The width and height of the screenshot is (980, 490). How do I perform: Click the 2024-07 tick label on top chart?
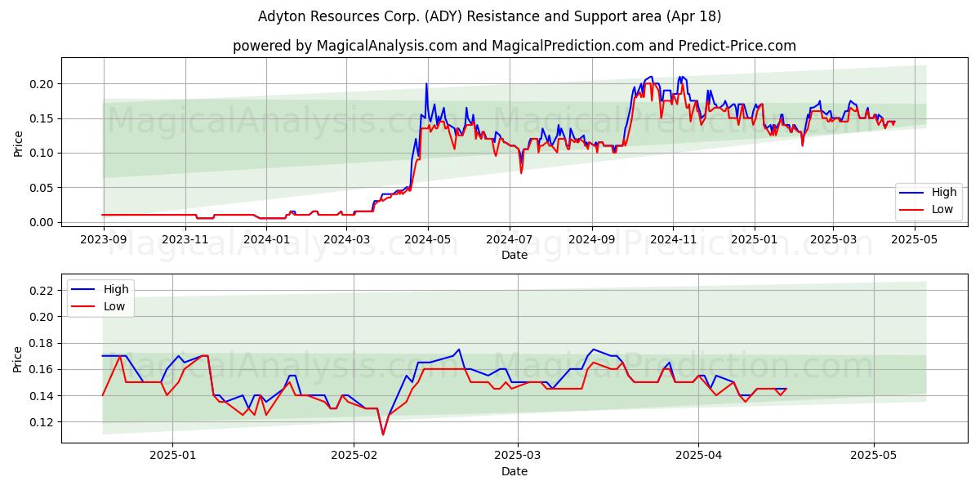510,239
